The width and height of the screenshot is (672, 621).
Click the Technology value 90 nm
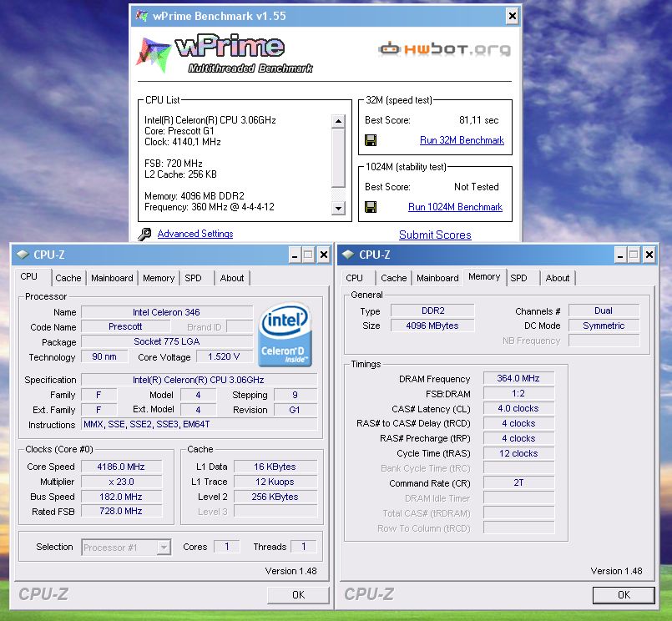click(104, 356)
